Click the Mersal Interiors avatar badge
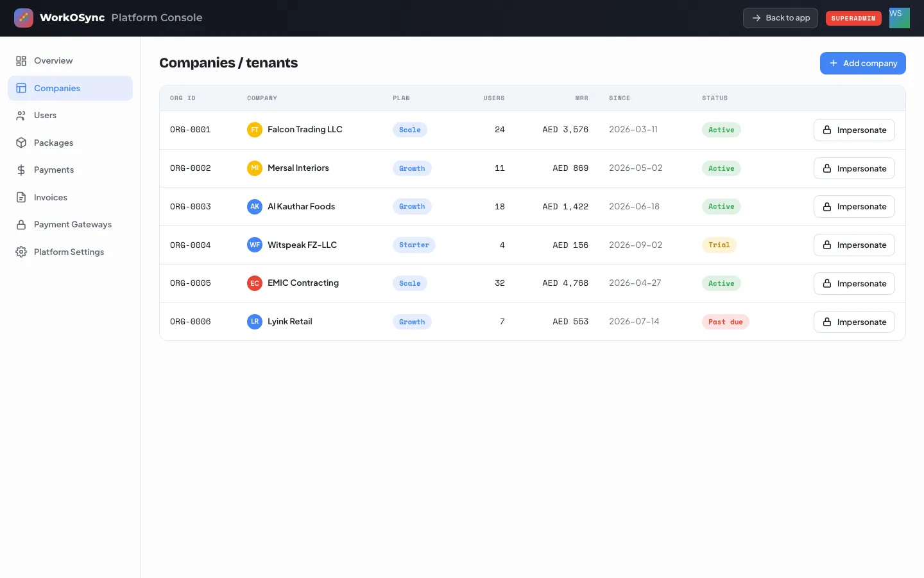The image size is (924, 578). 255,168
